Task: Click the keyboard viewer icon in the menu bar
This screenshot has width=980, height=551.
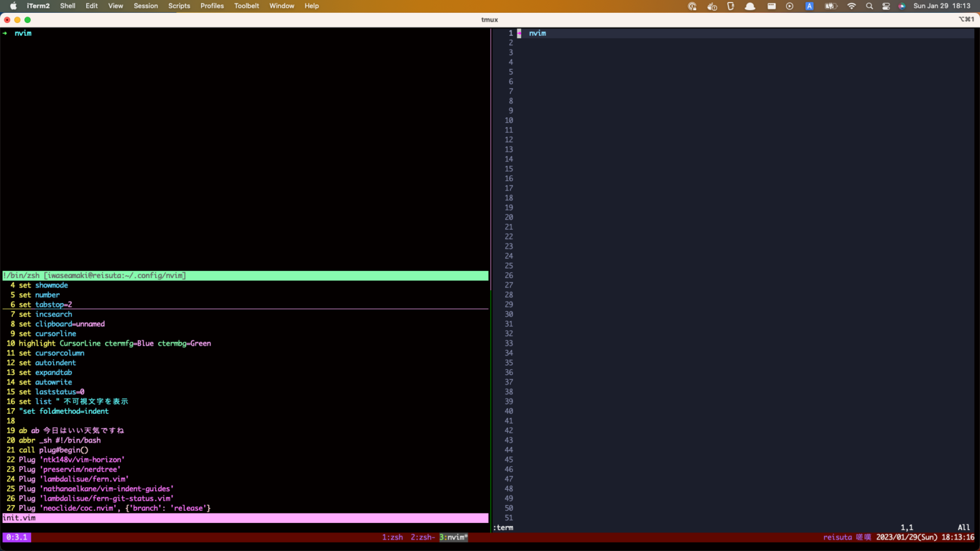Action: coord(771,6)
